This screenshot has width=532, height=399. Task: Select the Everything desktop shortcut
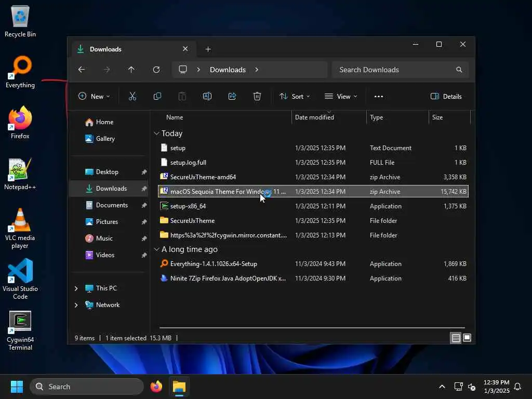pos(20,72)
